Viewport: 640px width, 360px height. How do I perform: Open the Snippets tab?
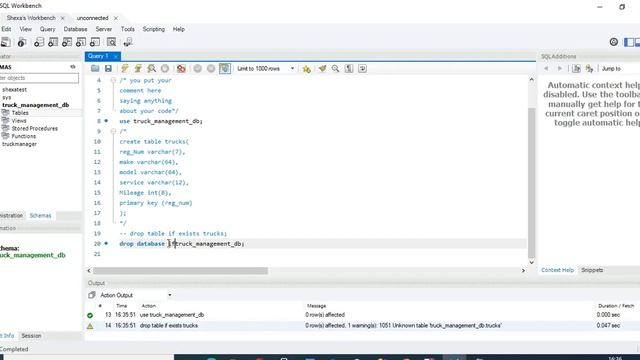click(592, 270)
